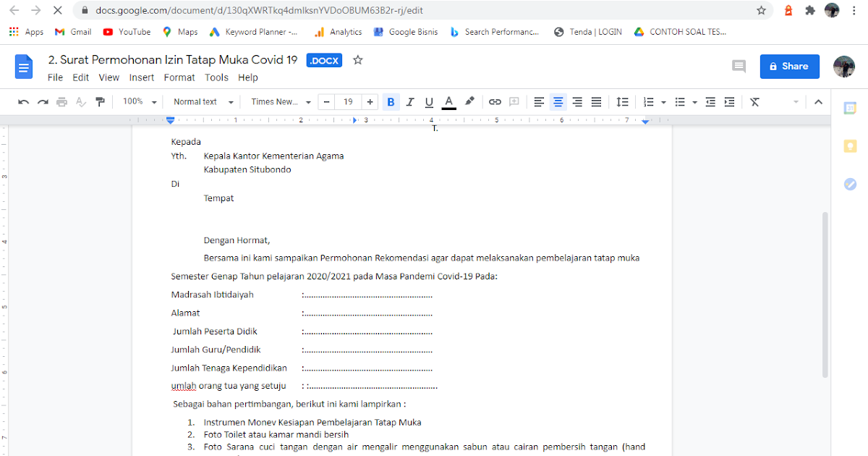Undo the last action
Viewport: 868px width, 456px height.
coord(24,102)
